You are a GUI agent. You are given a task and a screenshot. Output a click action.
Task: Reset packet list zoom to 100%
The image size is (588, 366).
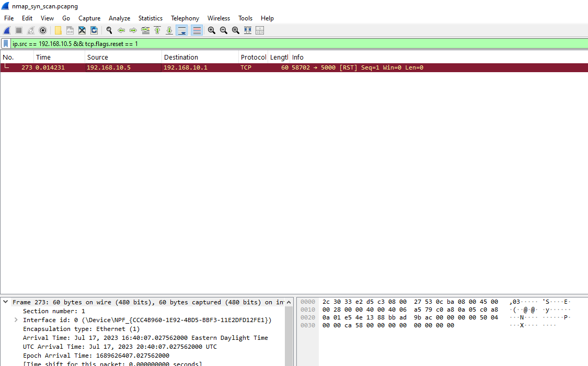pos(235,30)
